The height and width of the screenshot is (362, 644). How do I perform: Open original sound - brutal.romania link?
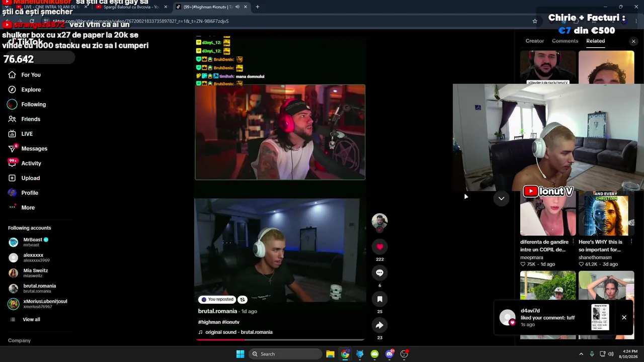tap(239, 332)
